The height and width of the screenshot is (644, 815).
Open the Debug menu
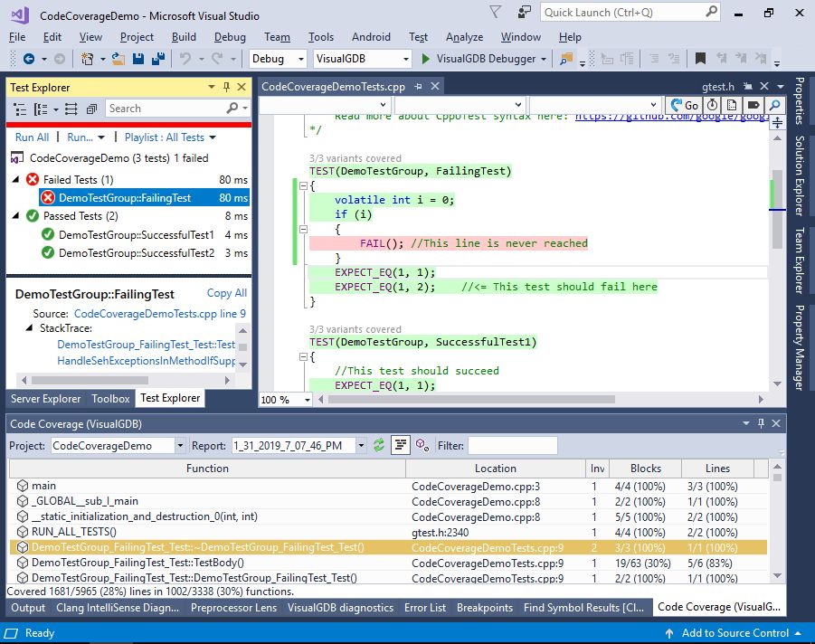coord(230,37)
